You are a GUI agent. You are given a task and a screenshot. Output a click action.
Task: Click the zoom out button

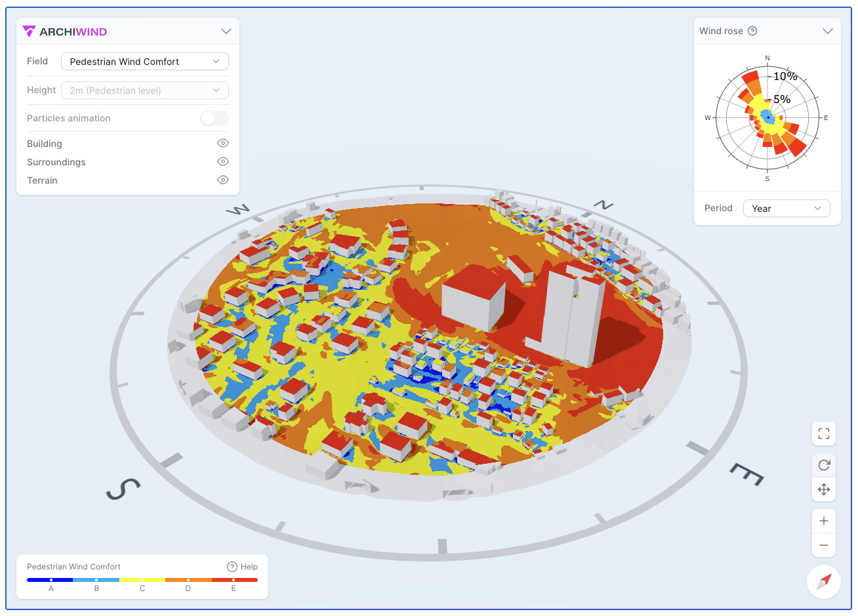tap(824, 545)
